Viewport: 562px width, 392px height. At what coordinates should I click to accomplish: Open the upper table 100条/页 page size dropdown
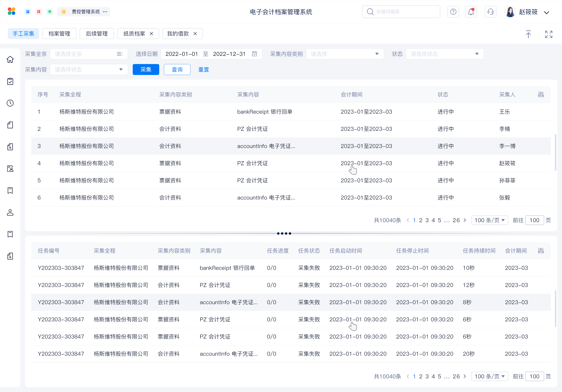[x=490, y=220]
